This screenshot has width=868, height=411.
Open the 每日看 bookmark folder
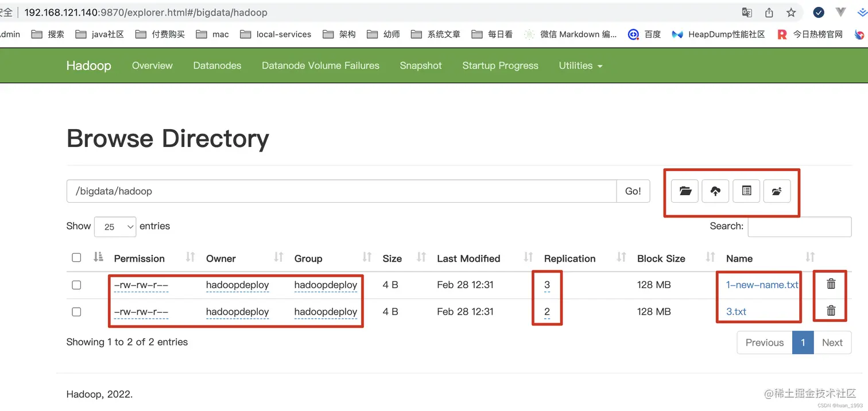coord(492,34)
